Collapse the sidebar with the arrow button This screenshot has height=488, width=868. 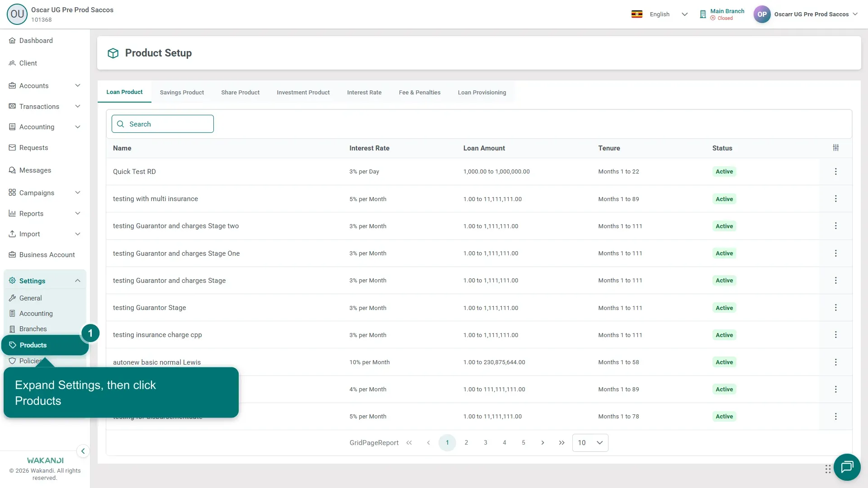pyautogui.click(x=83, y=451)
